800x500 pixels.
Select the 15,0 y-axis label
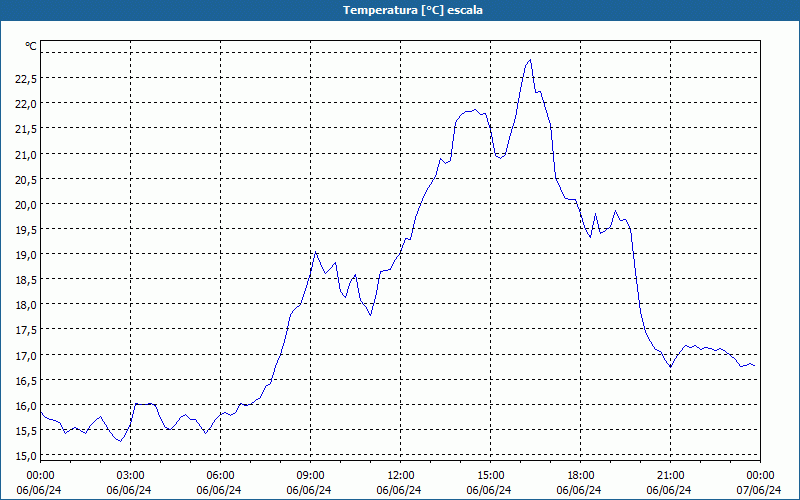pos(25,456)
